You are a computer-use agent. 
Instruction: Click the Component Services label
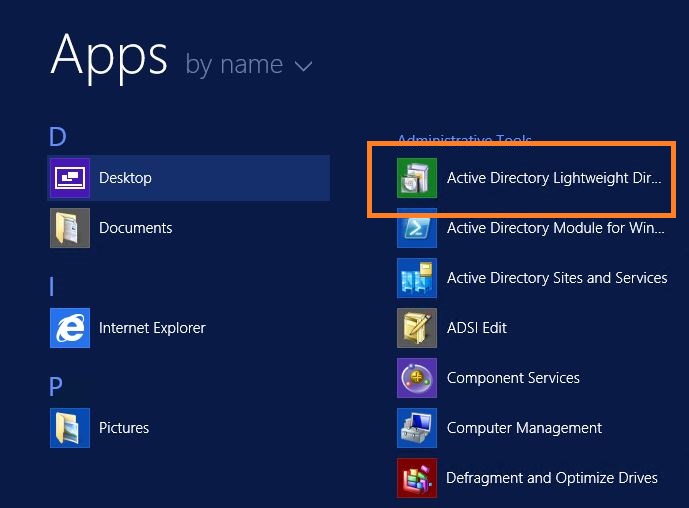pyautogui.click(x=513, y=378)
